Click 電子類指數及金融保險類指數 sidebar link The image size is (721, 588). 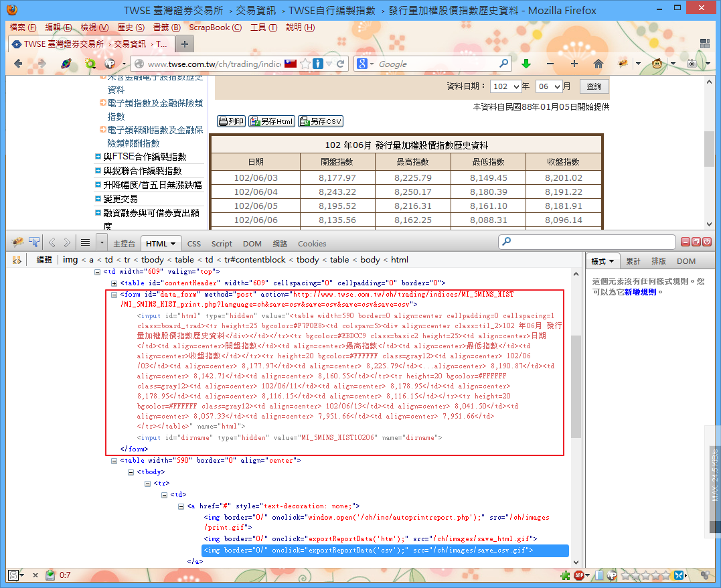pyautogui.click(x=155, y=110)
